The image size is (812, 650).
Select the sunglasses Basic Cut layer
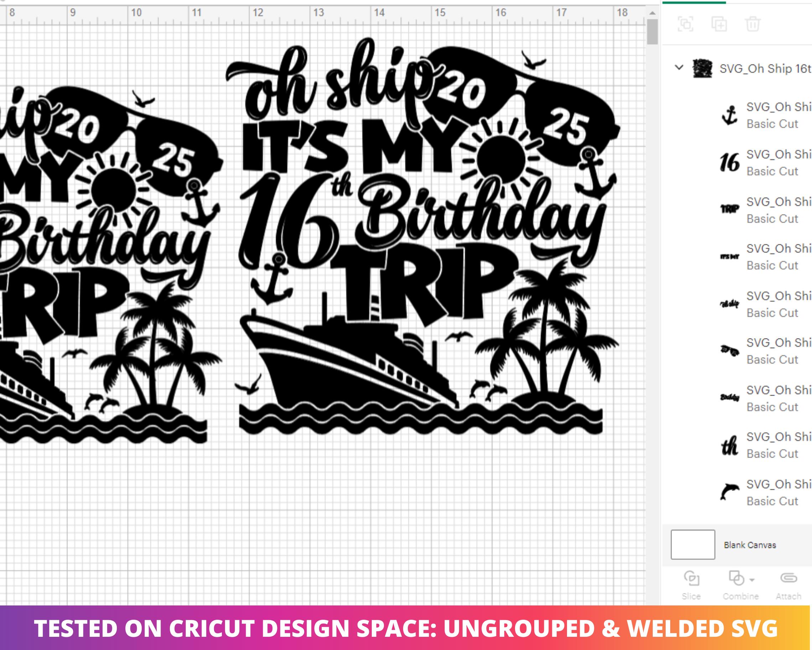765,351
